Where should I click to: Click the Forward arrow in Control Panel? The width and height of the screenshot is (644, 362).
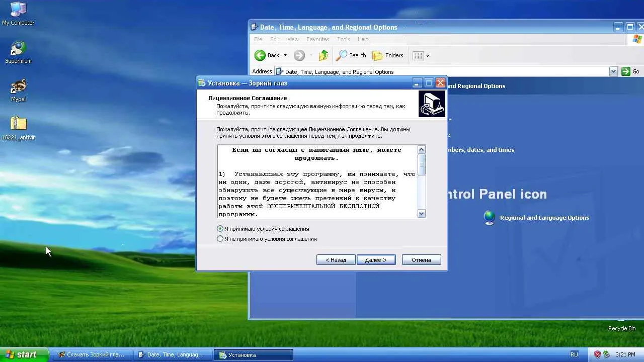coord(299,55)
